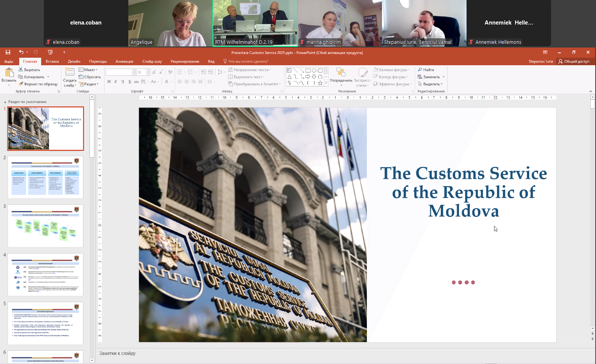Click the Создать слайд new slide icon
Image resolution: width=596 pixels, height=364 pixels.
[69, 72]
